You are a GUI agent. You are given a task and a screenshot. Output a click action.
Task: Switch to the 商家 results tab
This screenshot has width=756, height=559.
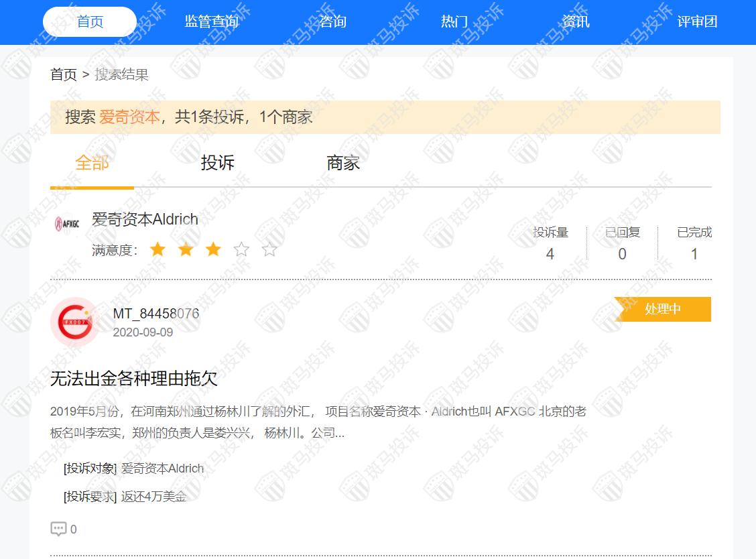343,163
